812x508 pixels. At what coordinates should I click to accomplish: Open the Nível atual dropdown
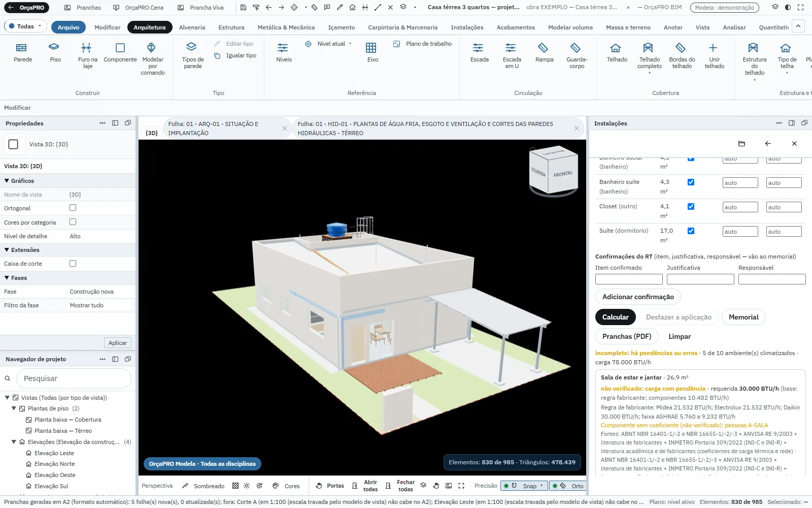(328, 44)
